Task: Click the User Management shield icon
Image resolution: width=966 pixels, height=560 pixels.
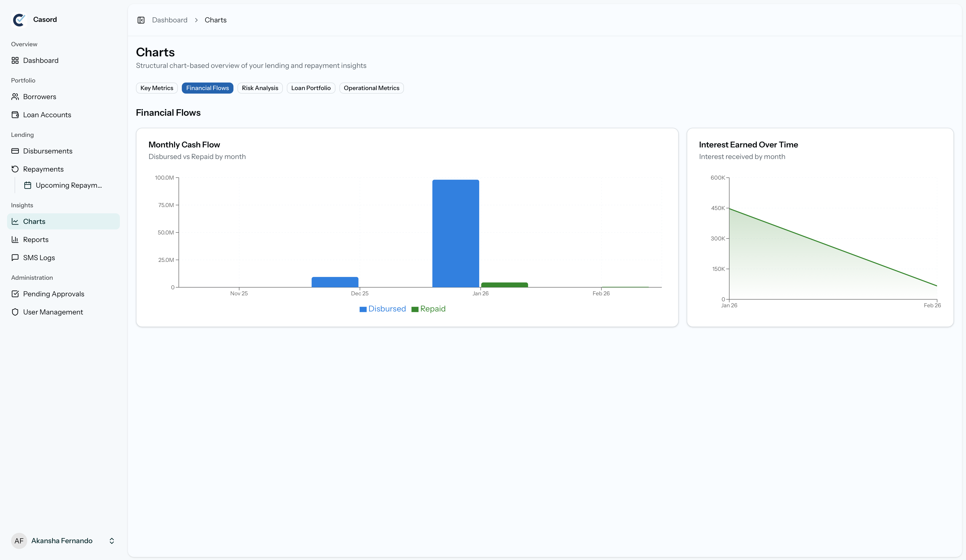Action: point(15,312)
